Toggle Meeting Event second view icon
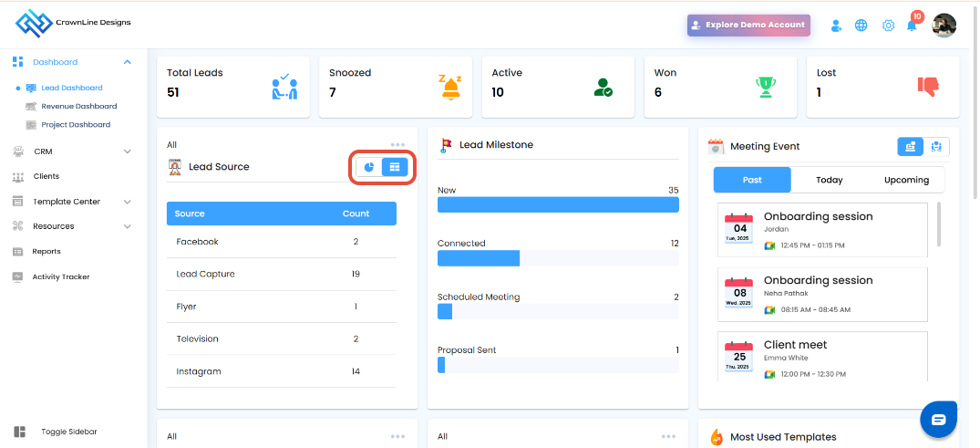 936,146
